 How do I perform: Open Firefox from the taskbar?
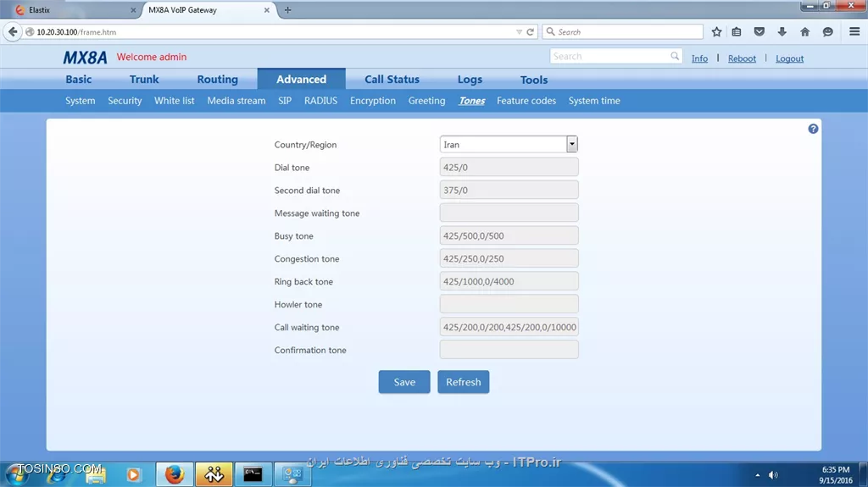tap(175, 474)
